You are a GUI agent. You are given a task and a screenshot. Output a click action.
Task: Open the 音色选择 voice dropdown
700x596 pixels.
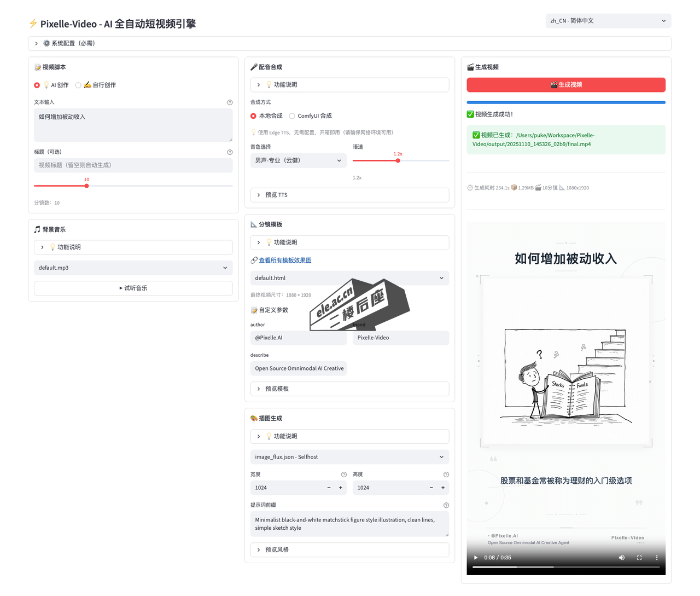(299, 160)
